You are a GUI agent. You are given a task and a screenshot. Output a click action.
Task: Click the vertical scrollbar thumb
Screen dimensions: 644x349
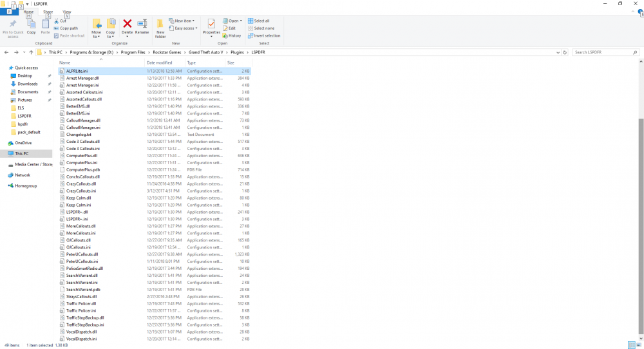pos(641,226)
